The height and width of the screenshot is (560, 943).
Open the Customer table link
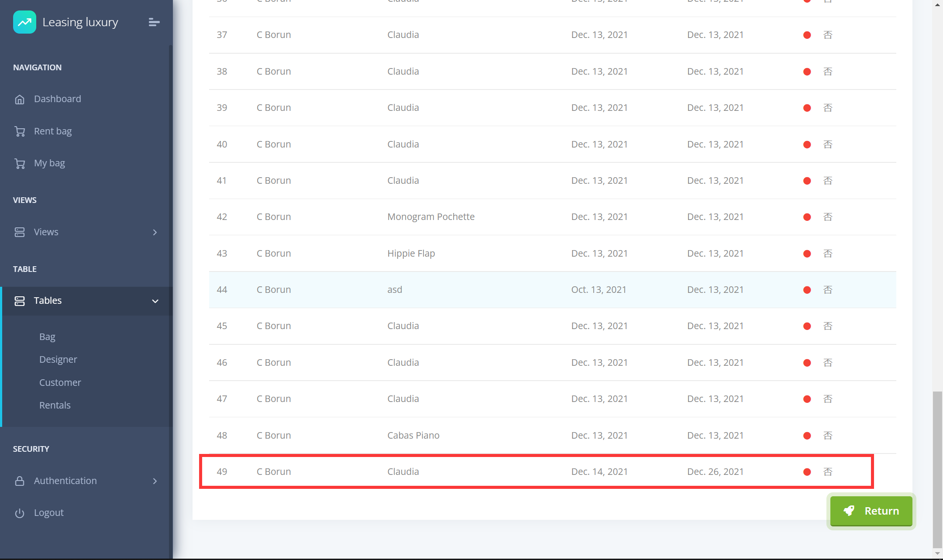point(60,382)
